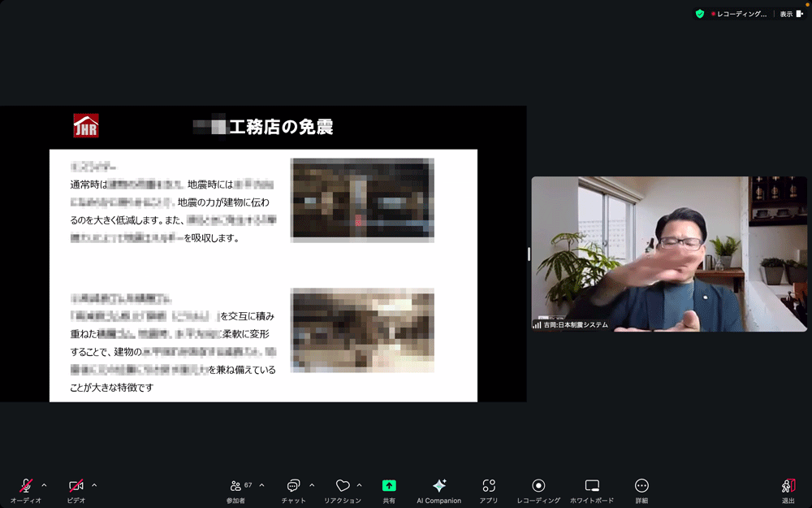Unmute the microphone with オーディオ button
This screenshot has height=508, width=812.
25,486
